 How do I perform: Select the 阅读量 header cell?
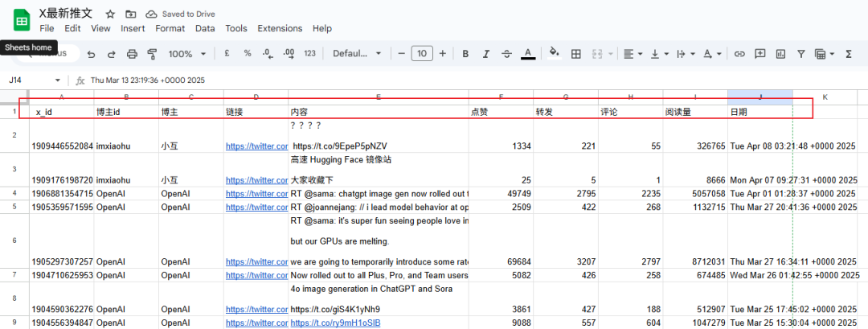695,111
